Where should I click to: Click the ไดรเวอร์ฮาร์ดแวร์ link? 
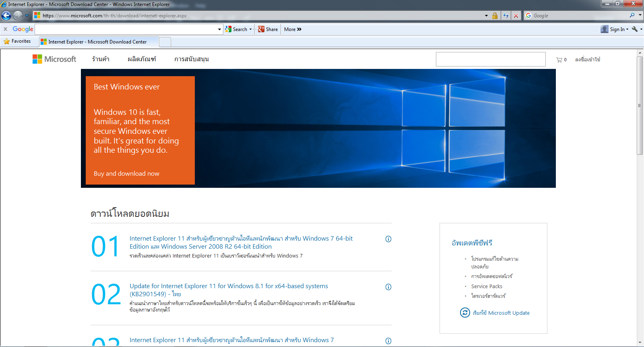488,296
